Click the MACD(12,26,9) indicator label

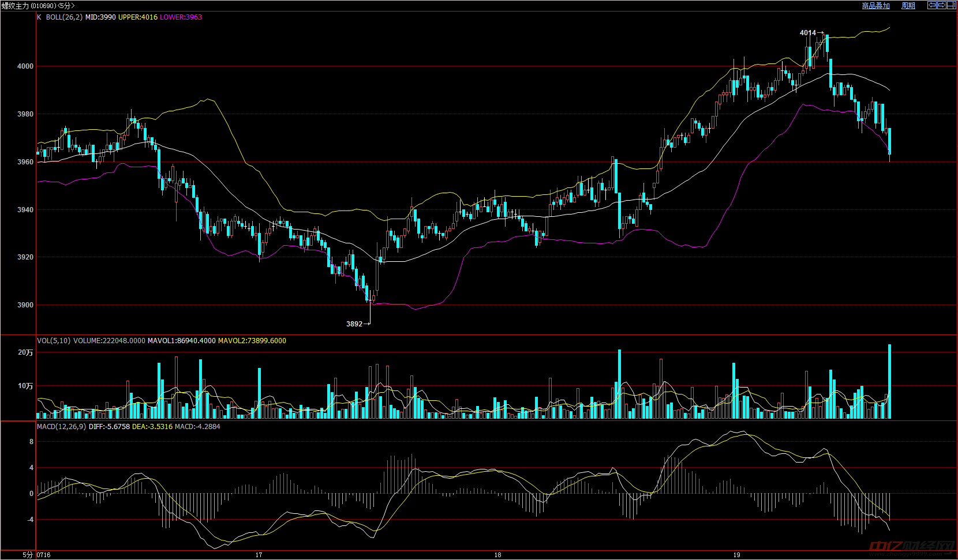pos(62,427)
